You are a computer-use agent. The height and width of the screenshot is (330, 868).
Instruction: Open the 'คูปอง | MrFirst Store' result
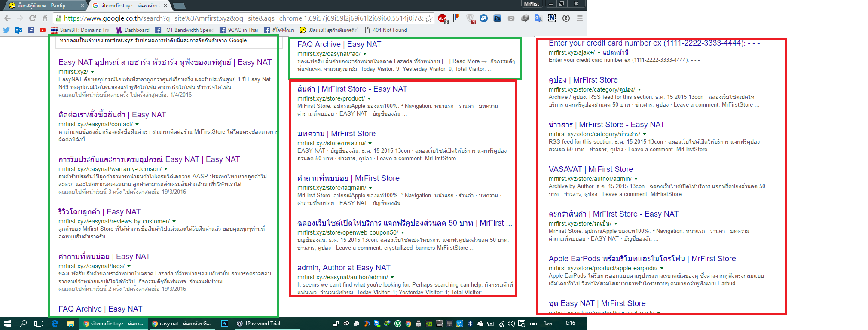coord(583,80)
